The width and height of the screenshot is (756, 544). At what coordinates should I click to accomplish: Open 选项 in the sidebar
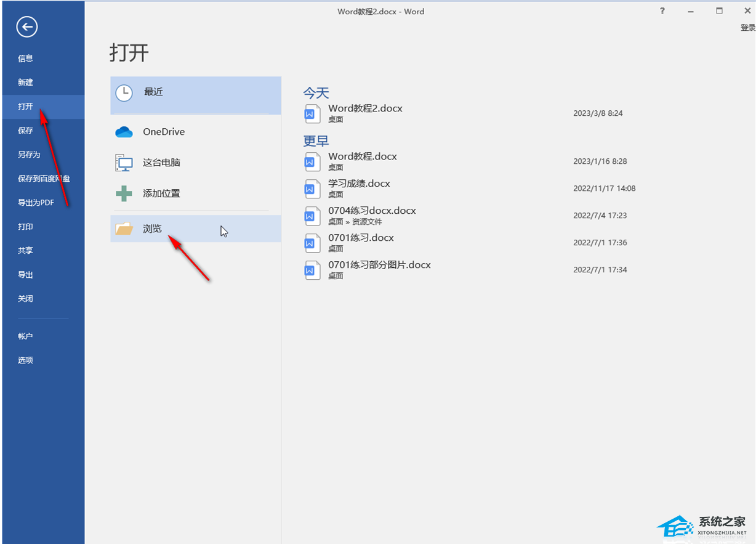(25, 360)
